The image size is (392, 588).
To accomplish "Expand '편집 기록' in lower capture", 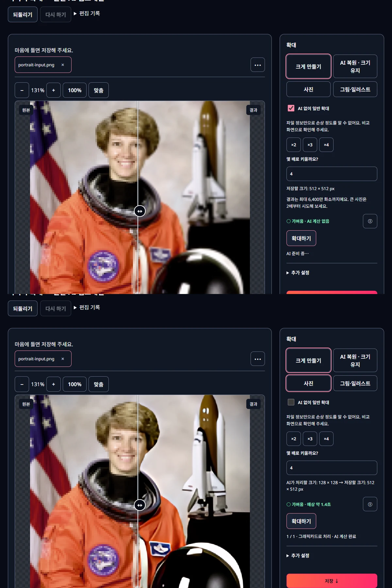I will point(87,307).
